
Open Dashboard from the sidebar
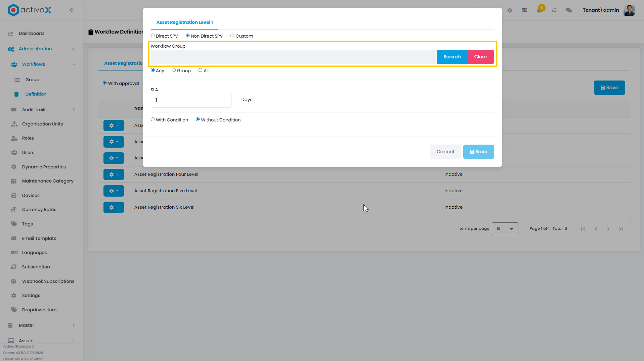tap(31, 33)
